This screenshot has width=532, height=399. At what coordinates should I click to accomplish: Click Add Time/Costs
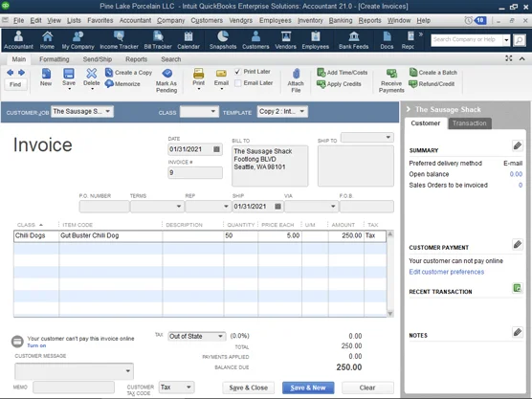(x=343, y=73)
